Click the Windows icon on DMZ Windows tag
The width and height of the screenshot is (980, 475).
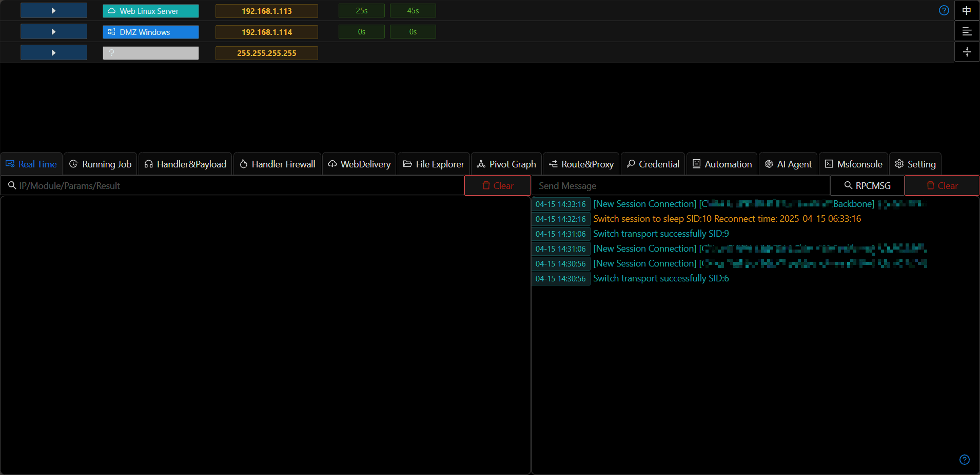pyautogui.click(x=111, y=32)
